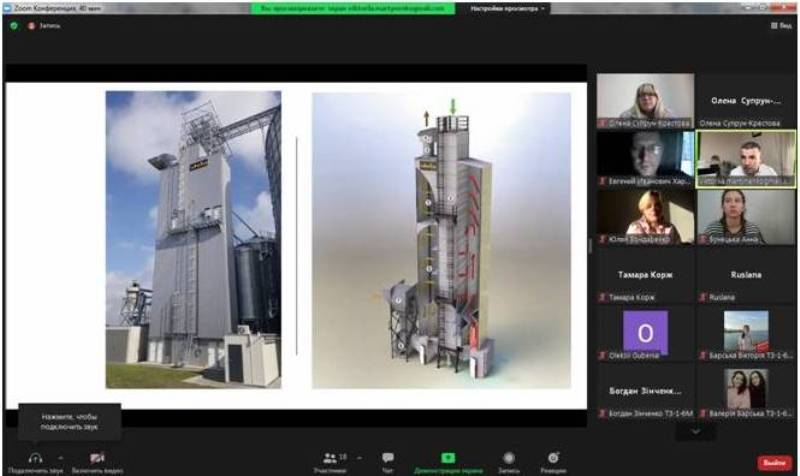Screen dimensions: 800x476
Task: Switch layout using the View button
Action: click(x=780, y=26)
